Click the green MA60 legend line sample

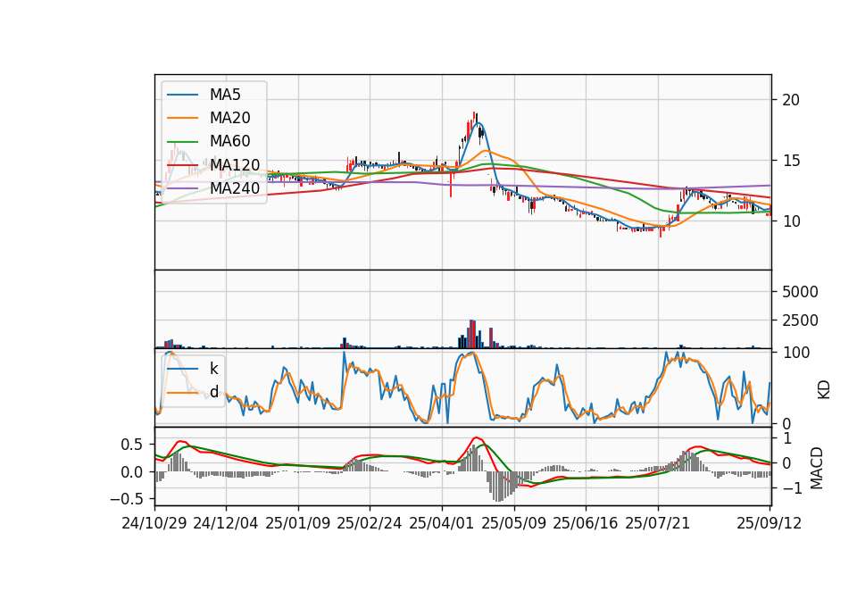[x=182, y=142]
